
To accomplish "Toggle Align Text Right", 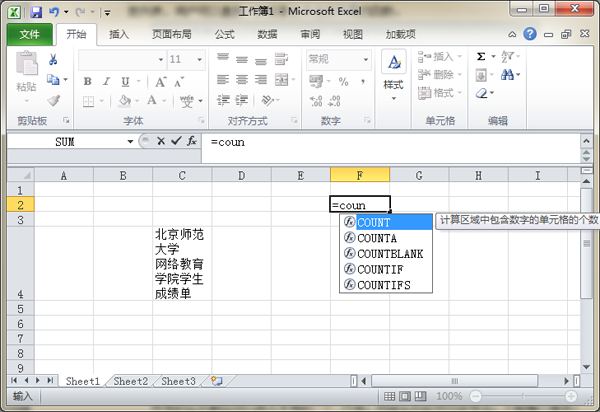I will (261, 80).
